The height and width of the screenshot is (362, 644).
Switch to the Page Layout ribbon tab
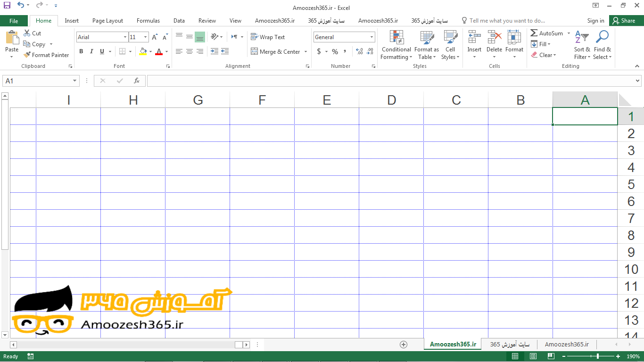[107, 21]
